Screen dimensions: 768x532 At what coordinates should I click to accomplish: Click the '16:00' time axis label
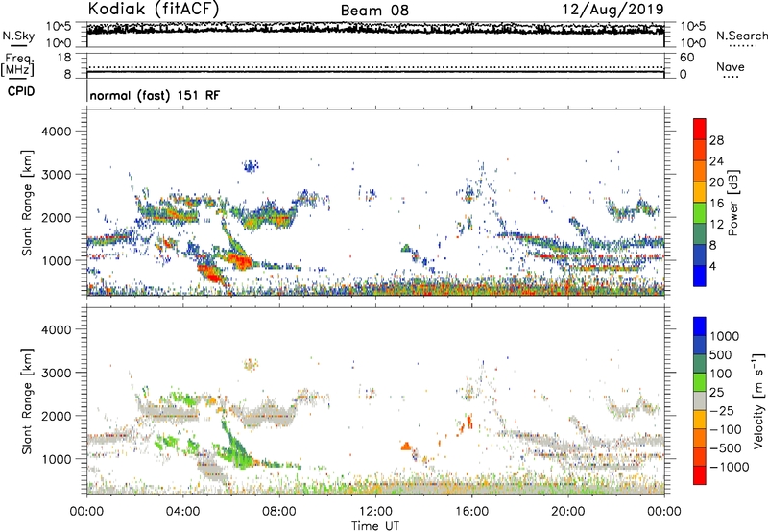(x=471, y=512)
